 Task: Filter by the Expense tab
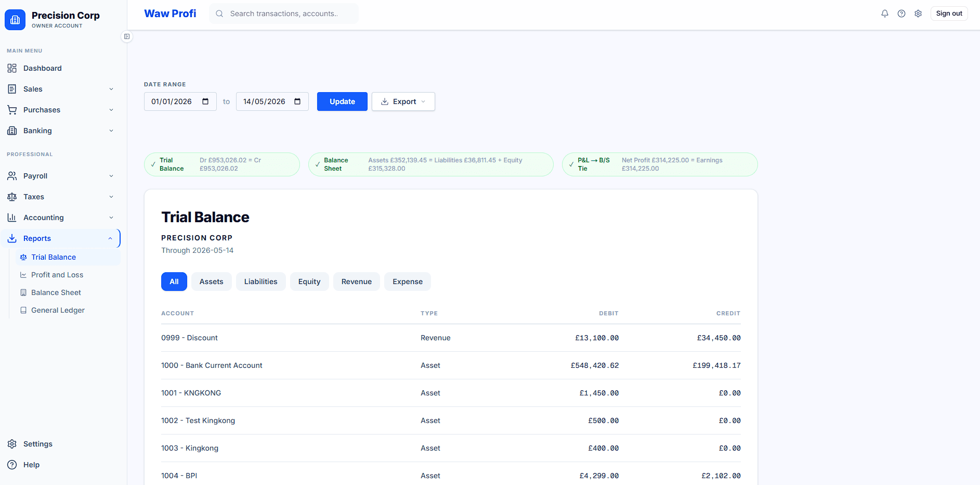408,282
